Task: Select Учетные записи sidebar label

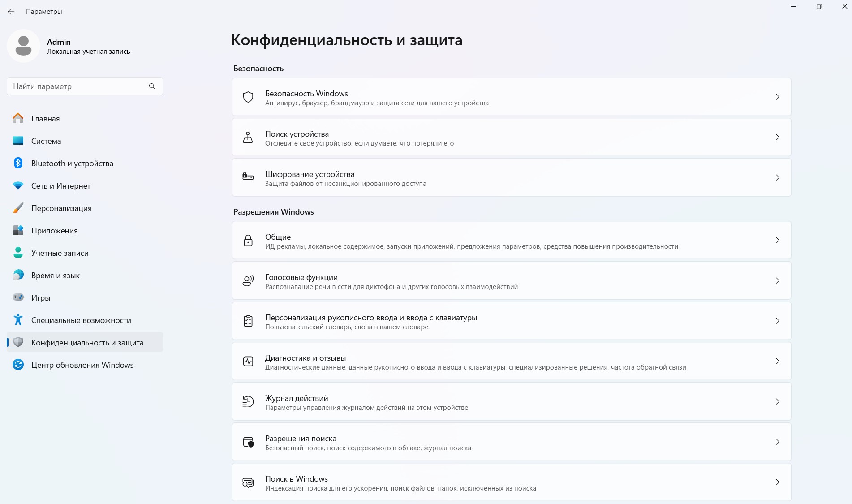Action: pyautogui.click(x=60, y=253)
